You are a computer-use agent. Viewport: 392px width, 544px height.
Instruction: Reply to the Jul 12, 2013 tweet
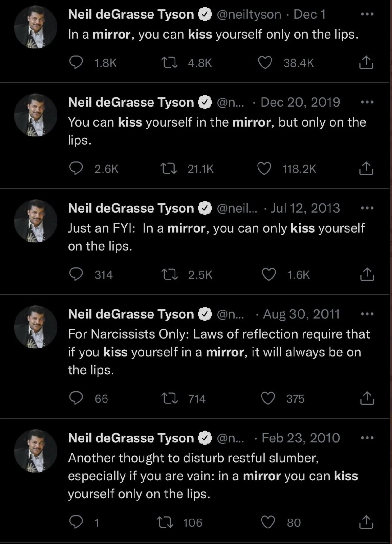point(76,274)
